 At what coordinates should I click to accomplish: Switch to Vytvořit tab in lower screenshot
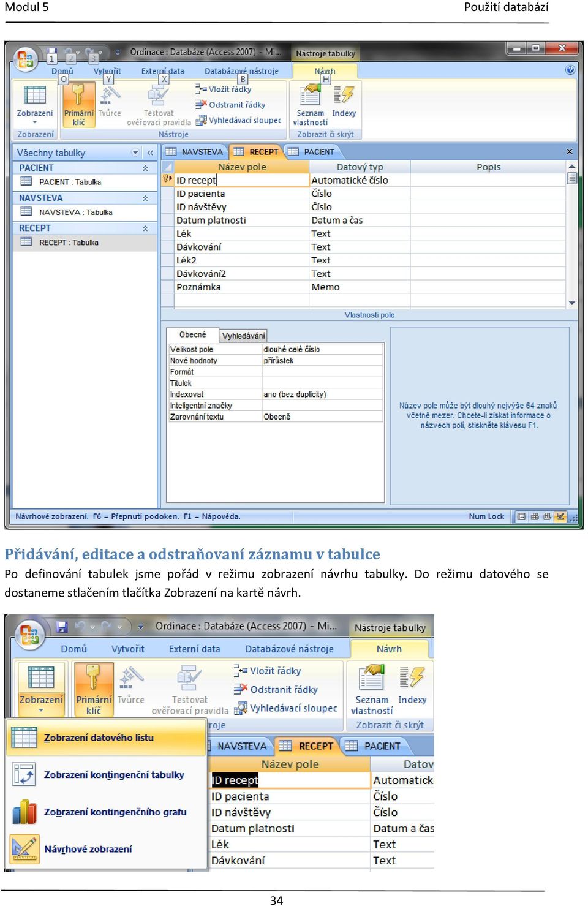click(x=128, y=649)
